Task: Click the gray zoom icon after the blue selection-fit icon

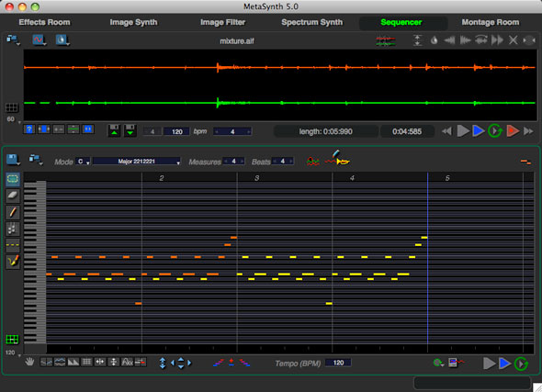Action: tap(59, 129)
